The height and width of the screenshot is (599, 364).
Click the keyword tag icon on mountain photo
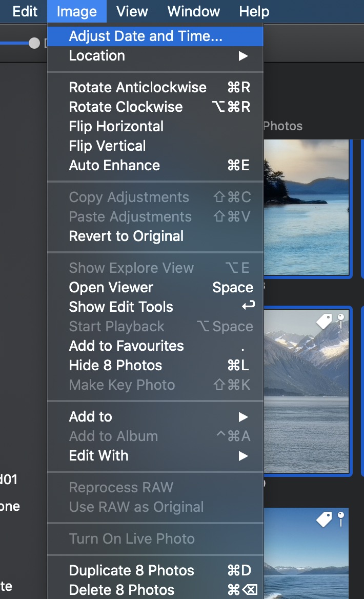point(324,322)
